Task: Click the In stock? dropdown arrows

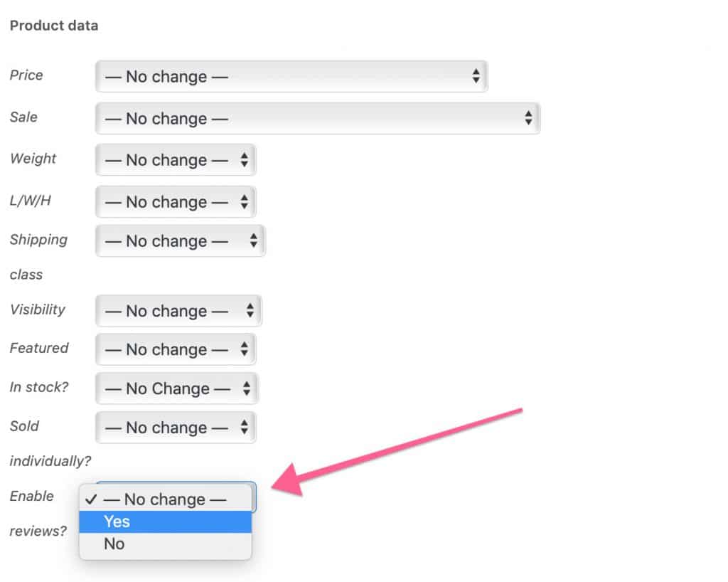Action: click(x=247, y=388)
